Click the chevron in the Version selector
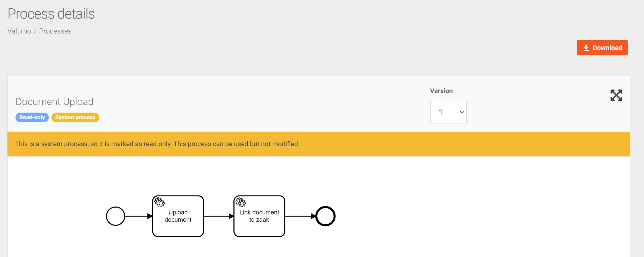The image size is (644, 257). 461,112
